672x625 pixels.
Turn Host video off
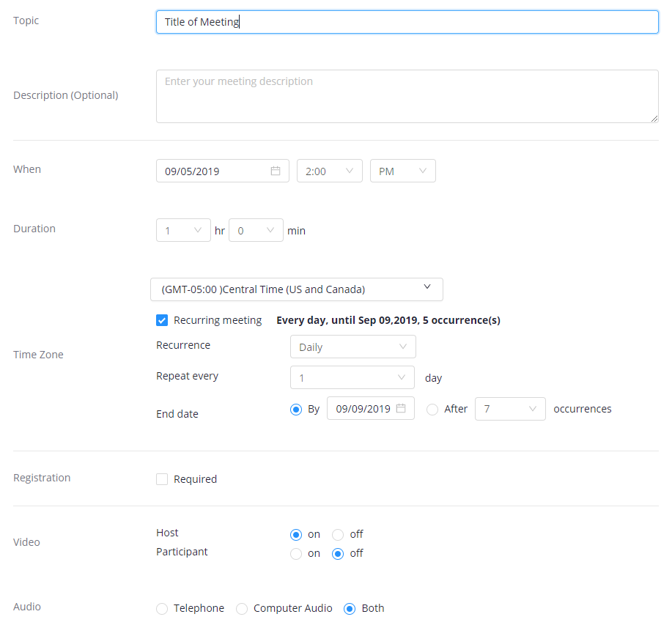[338, 534]
